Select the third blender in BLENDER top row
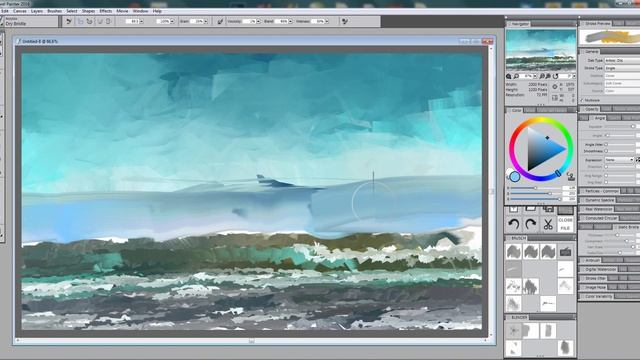 [548, 331]
